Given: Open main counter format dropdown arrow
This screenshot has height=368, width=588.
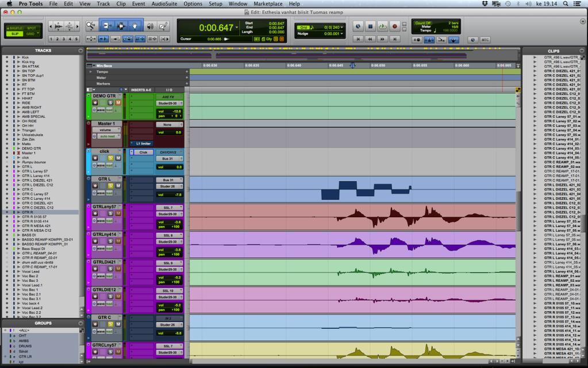Looking at the screenshot, I should tap(237, 28).
